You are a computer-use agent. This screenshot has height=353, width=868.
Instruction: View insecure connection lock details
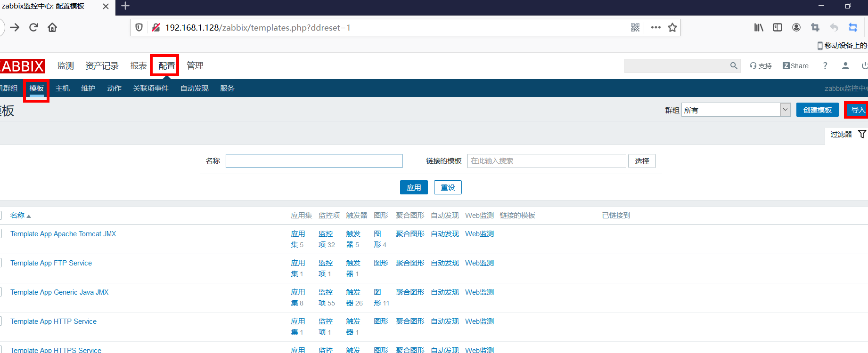coord(156,27)
